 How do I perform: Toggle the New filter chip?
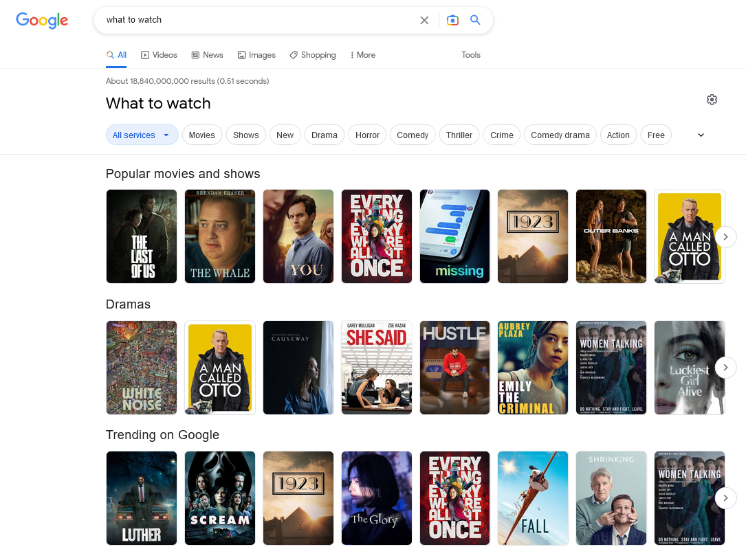click(x=285, y=135)
